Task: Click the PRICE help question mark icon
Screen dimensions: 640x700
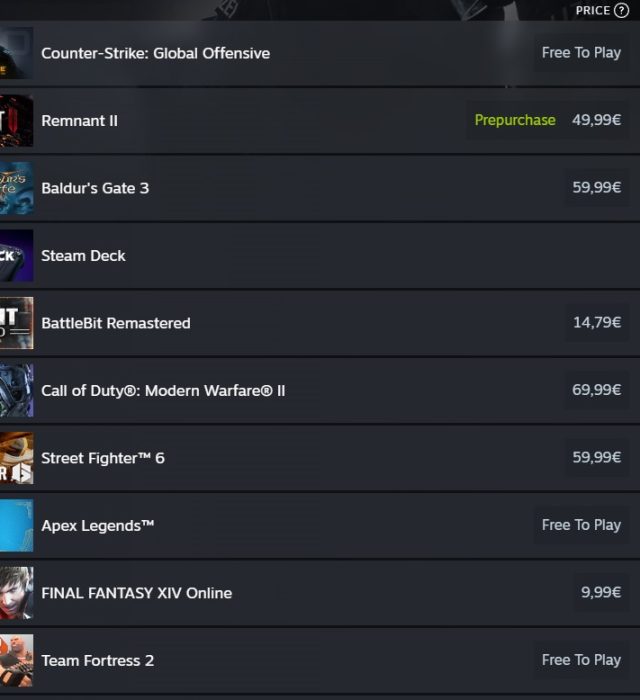Action: [x=621, y=10]
